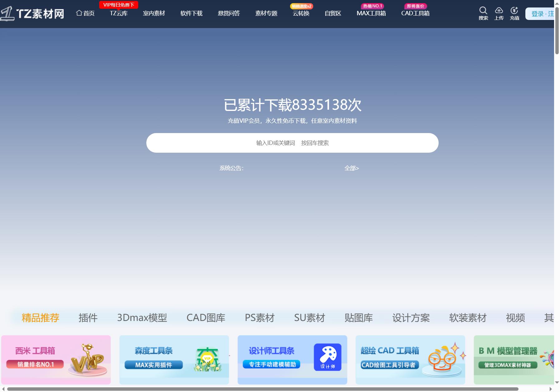Image resolution: width=560 pixels, height=392 pixels.
Task: Open the 超绘CAD工具箱 banner card
Action: [410, 360]
